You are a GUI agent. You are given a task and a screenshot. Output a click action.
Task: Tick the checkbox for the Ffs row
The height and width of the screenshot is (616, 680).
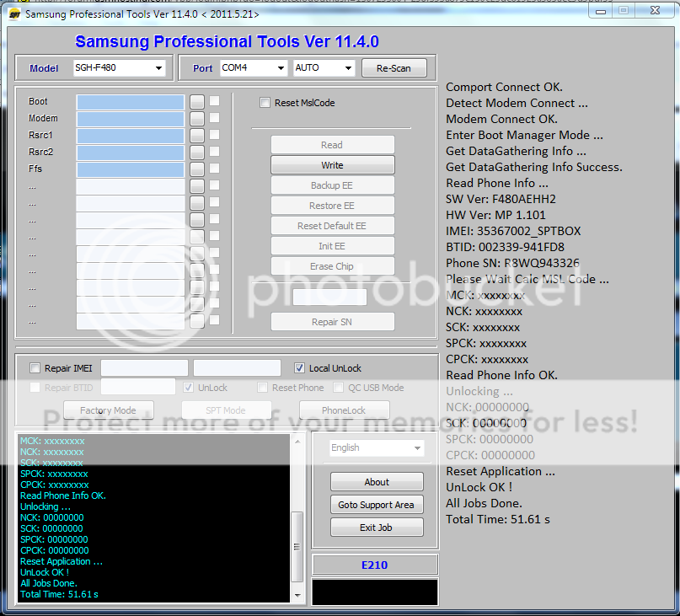pos(214,169)
